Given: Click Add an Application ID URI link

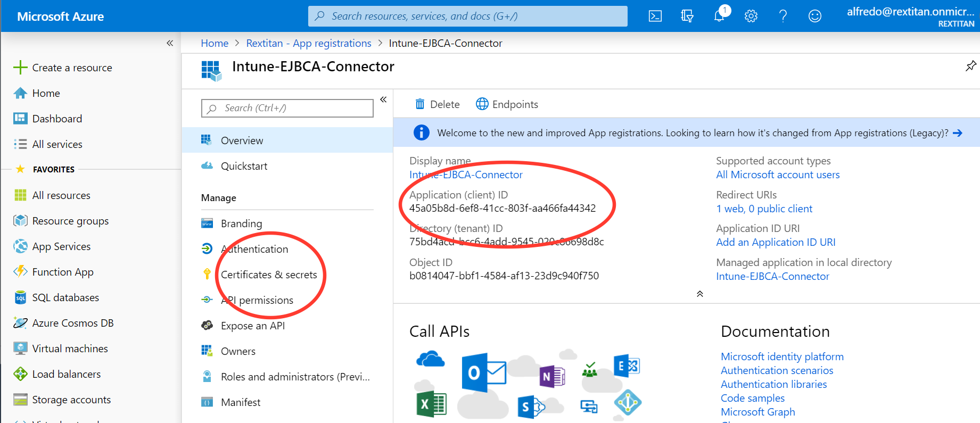Looking at the screenshot, I should pos(776,242).
